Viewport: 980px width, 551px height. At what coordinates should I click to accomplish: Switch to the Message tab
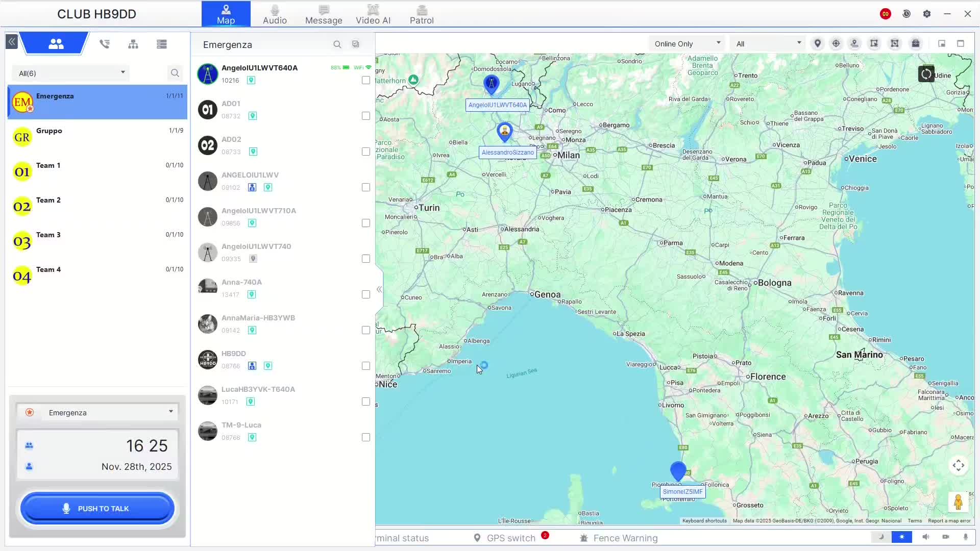[x=324, y=14]
